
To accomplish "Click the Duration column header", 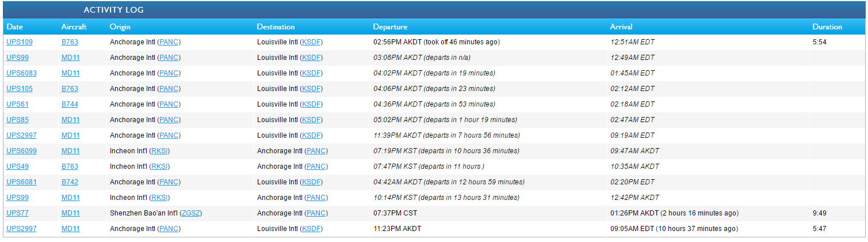I will pos(827,27).
